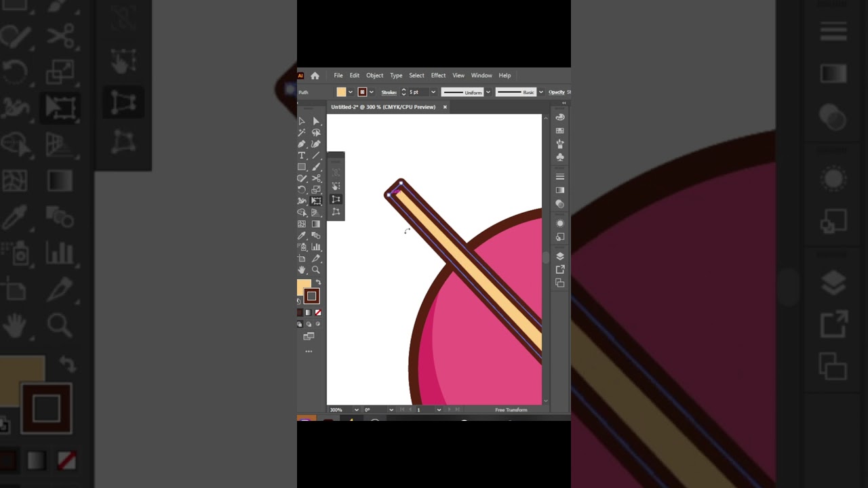Screen dimensions: 868x488
Task: Choose the Rectangle tool
Action: click(302, 167)
